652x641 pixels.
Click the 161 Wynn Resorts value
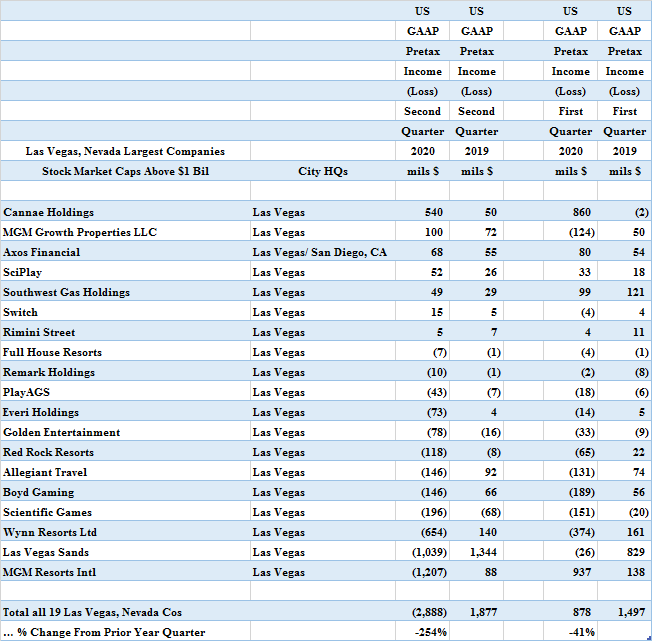pos(636,532)
